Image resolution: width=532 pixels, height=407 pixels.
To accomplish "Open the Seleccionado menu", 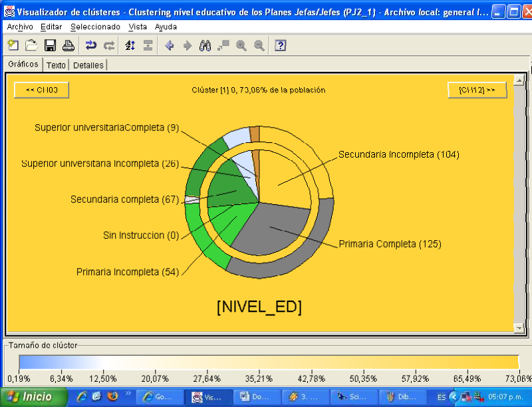I will [95, 27].
